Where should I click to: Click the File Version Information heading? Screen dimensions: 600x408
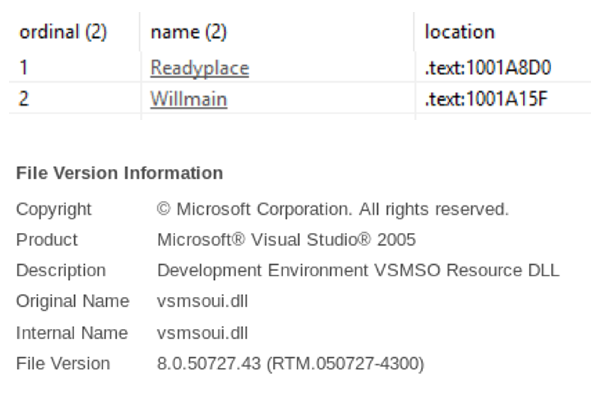pos(119,173)
